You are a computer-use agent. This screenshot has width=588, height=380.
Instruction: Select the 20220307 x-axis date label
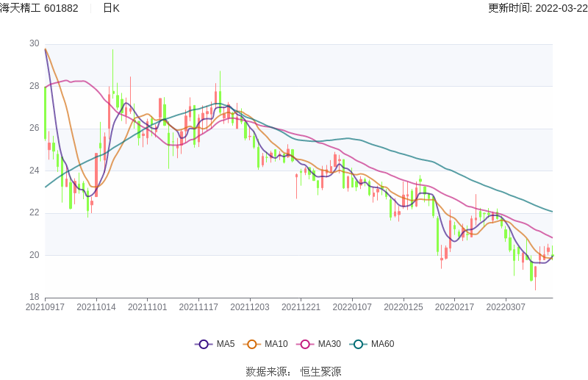(x=506, y=307)
